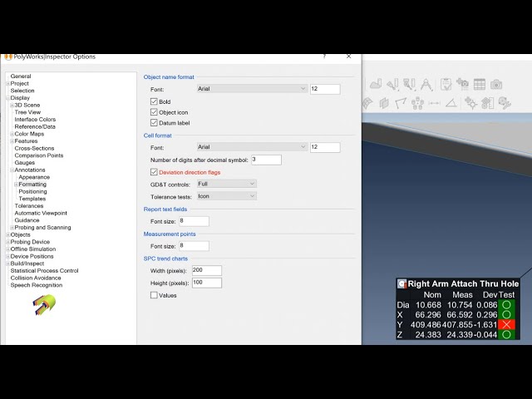Click the cylinder pattern feature icon
Image resolution: width=532 pixels, height=399 pixels.
coord(417,103)
